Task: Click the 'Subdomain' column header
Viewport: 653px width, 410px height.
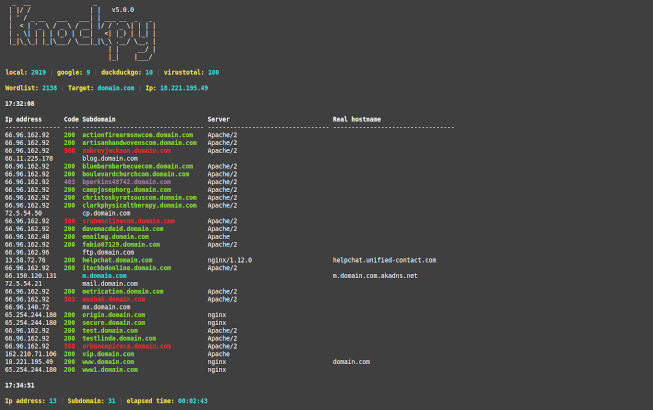Action: (99, 119)
